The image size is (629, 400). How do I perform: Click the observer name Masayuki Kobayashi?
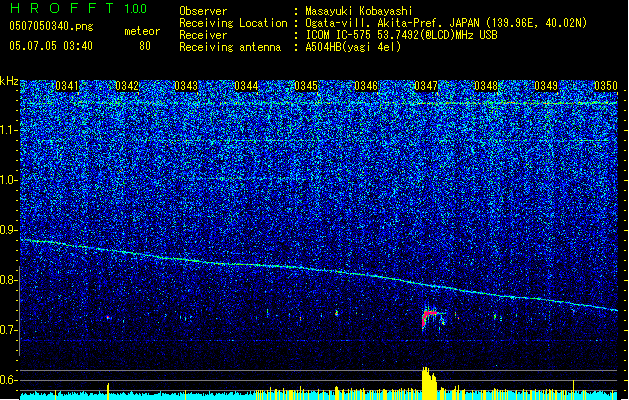pyautogui.click(x=359, y=11)
